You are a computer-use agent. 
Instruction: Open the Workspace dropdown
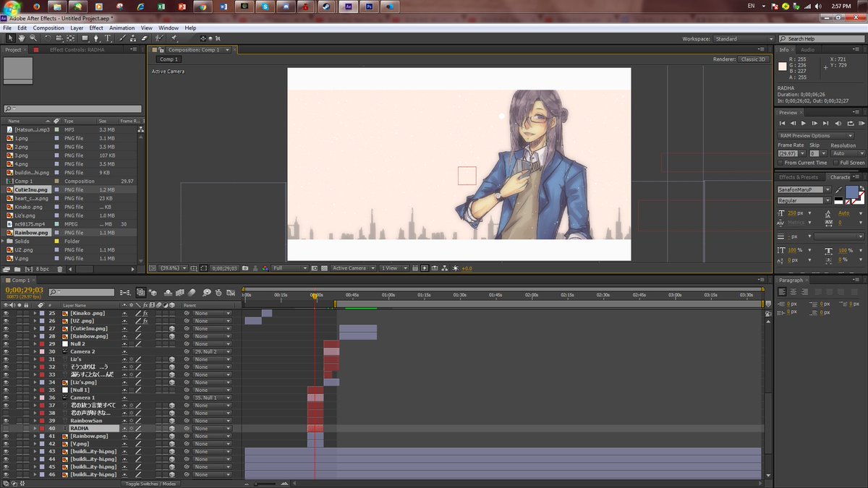[744, 39]
